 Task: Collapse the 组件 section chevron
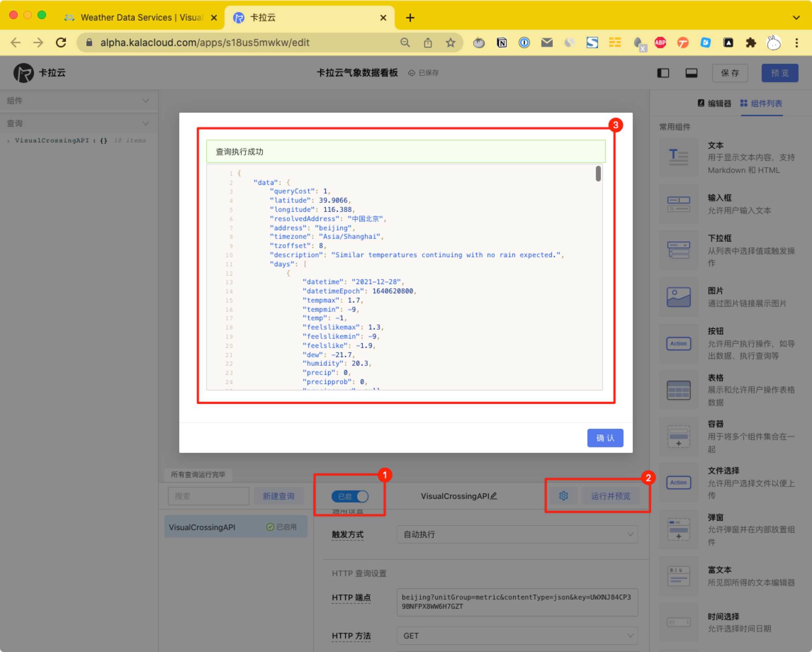145,101
